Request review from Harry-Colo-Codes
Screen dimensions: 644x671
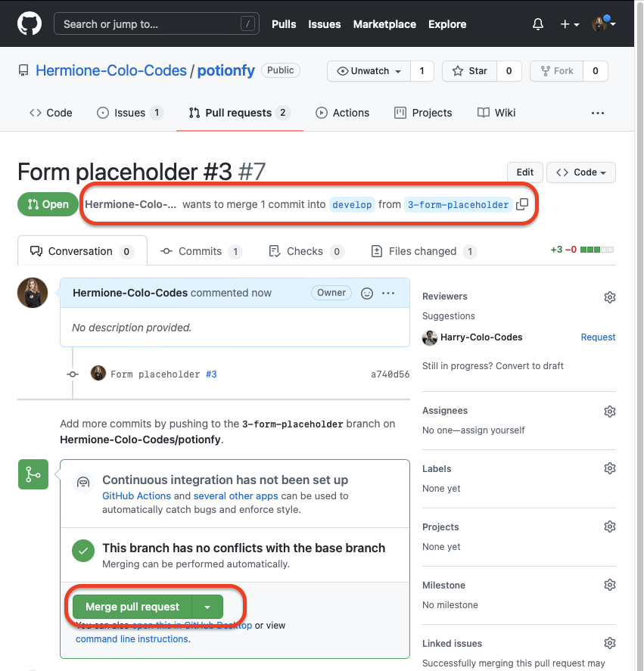(598, 337)
